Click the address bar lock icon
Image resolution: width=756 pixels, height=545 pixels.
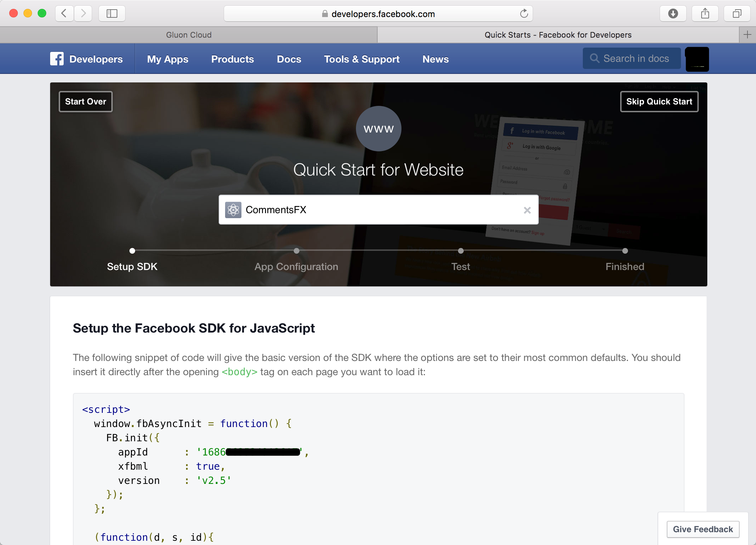pos(325,14)
